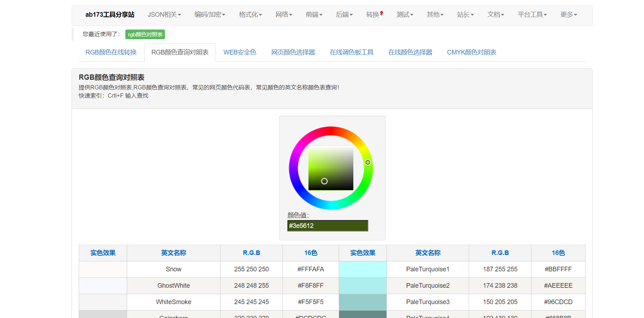The width and height of the screenshot is (644, 318).
Task: Click the PaleTurquoise3 name cell
Action: (428, 302)
